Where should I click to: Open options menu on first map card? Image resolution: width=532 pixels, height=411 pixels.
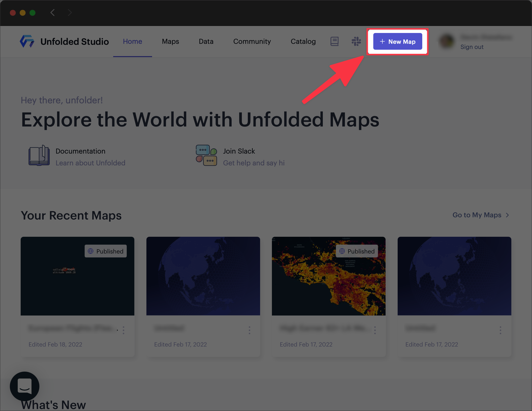pos(124,330)
